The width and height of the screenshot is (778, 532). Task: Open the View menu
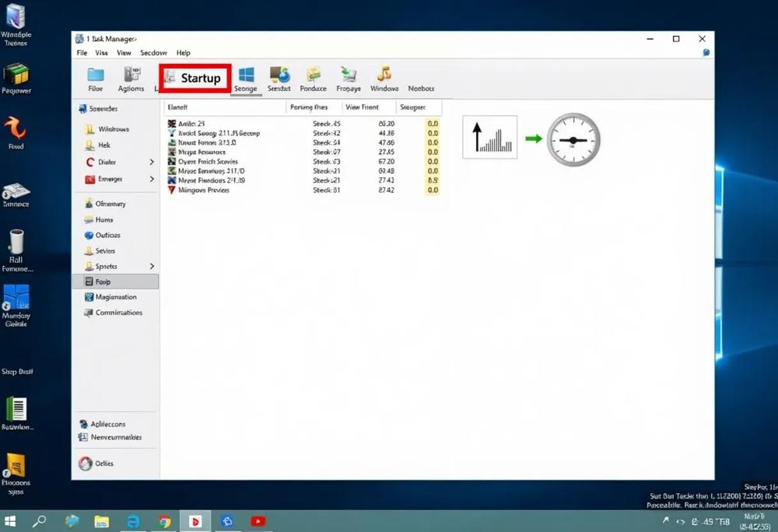coord(124,53)
